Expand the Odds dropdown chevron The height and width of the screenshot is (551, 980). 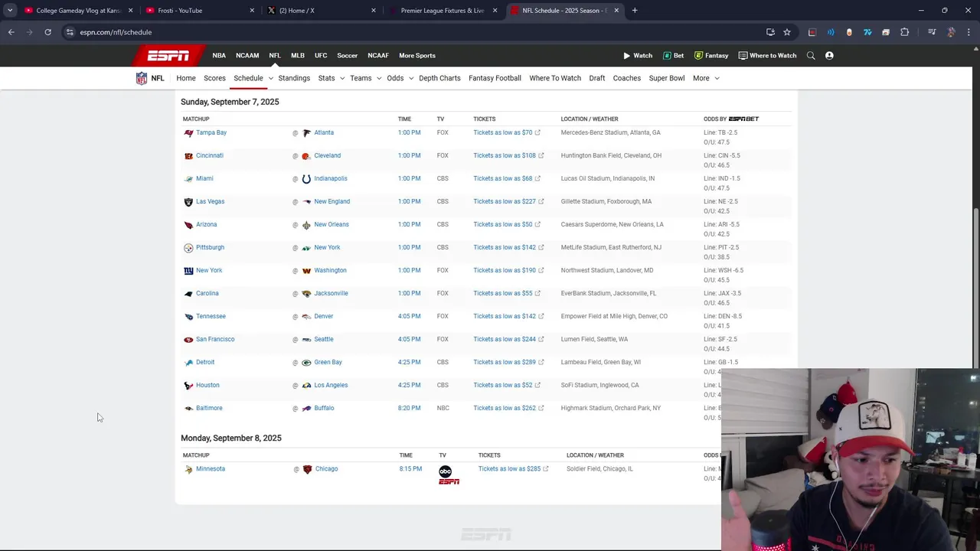410,78
